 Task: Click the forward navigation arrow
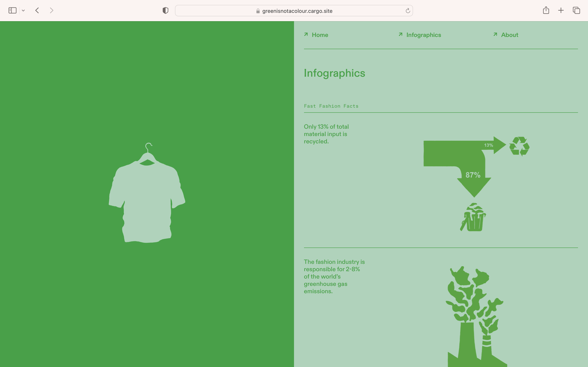click(x=51, y=10)
